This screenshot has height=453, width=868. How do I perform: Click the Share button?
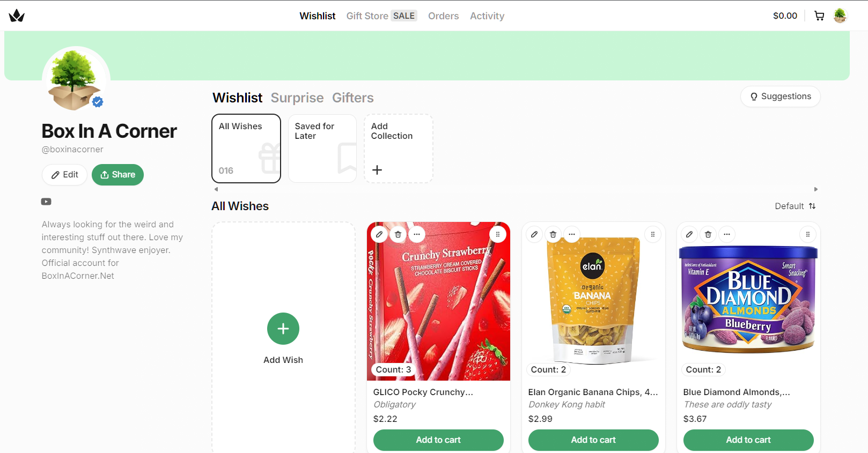point(117,175)
